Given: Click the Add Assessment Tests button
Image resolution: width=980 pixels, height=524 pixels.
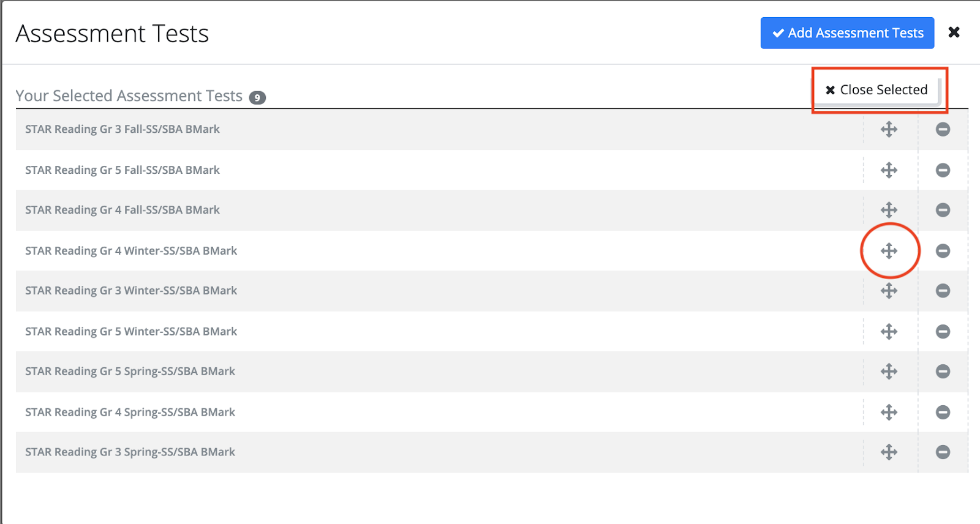Looking at the screenshot, I should coord(847,33).
